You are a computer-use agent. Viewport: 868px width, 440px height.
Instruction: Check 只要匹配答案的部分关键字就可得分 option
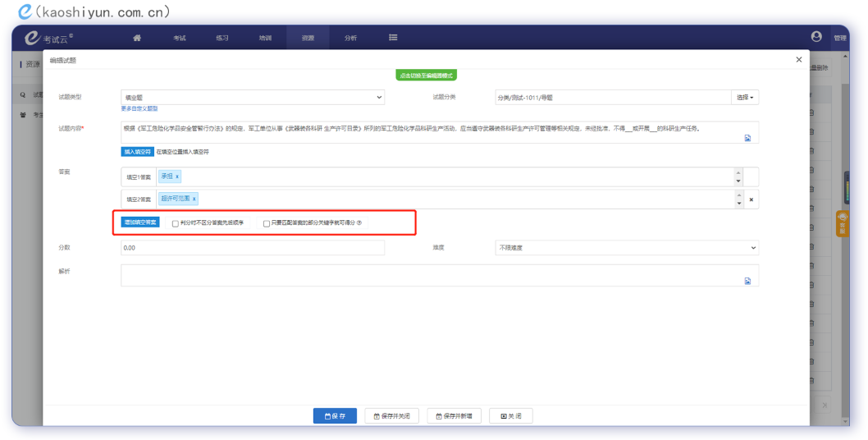[x=267, y=223]
